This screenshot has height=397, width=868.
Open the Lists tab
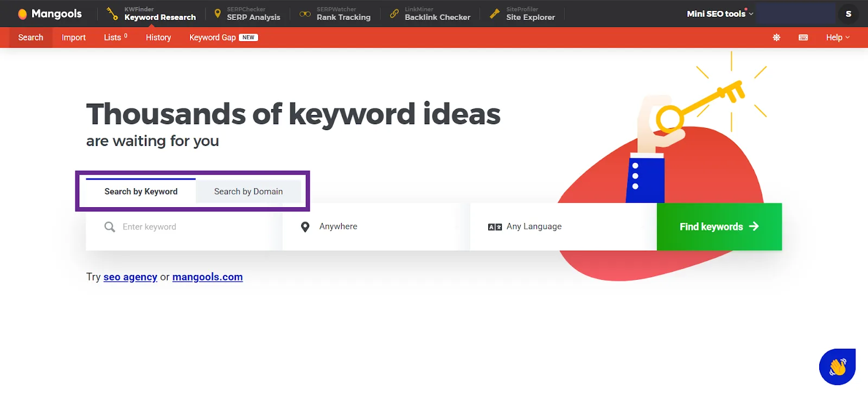coord(116,37)
